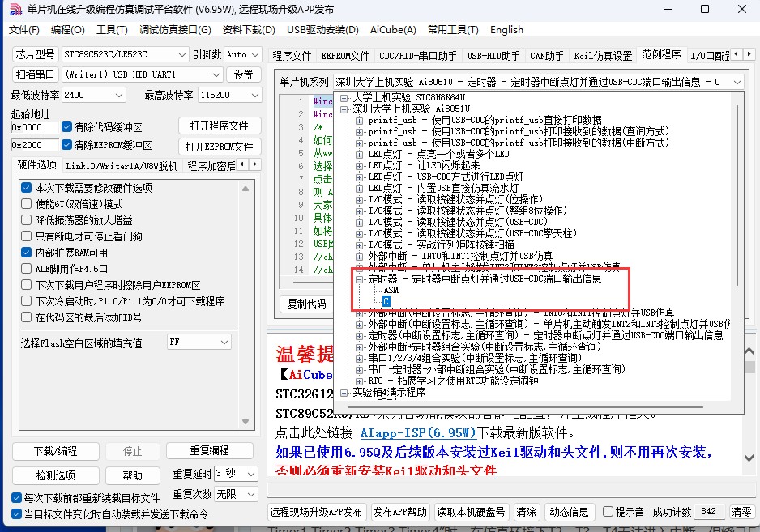Click the 复制代码 button
Screen dimensions: 760x532
[x=307, y=304]
